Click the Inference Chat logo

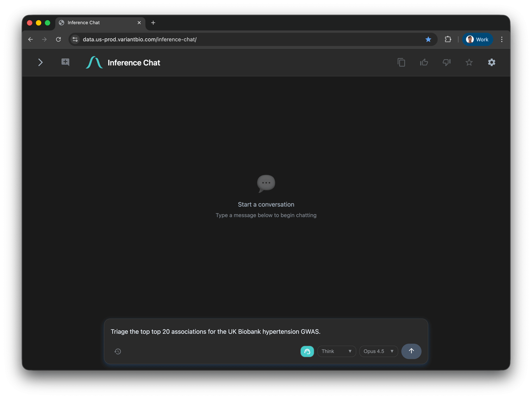[x=94, y=62]
